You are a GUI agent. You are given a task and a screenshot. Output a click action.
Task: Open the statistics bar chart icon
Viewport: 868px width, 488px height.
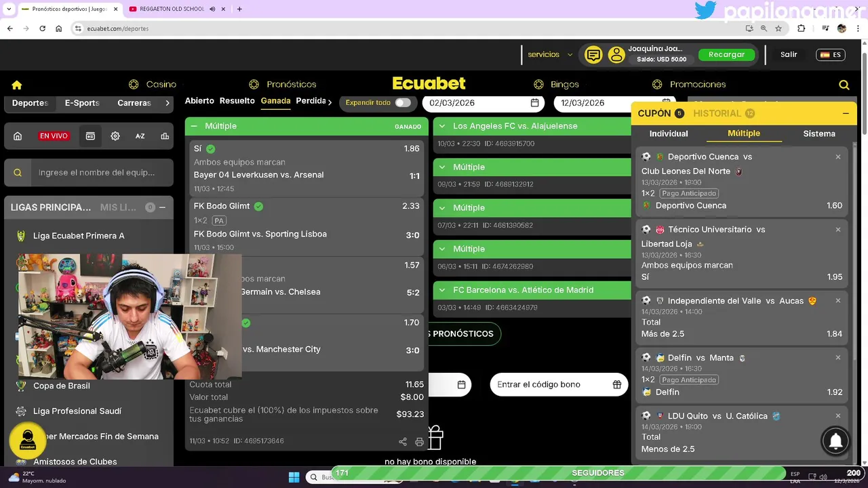165,136
